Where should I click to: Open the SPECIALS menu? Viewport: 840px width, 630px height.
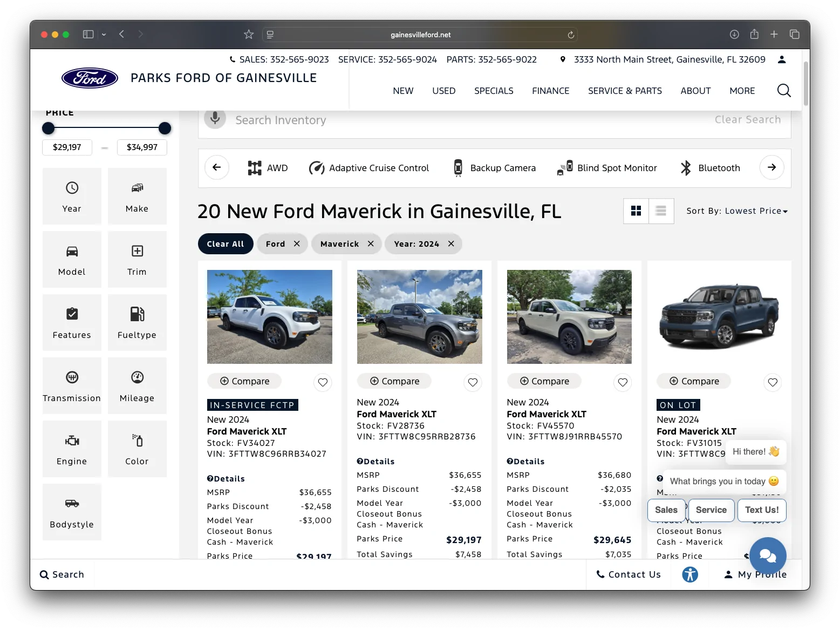pyautogui.click(x=494, y=91)
